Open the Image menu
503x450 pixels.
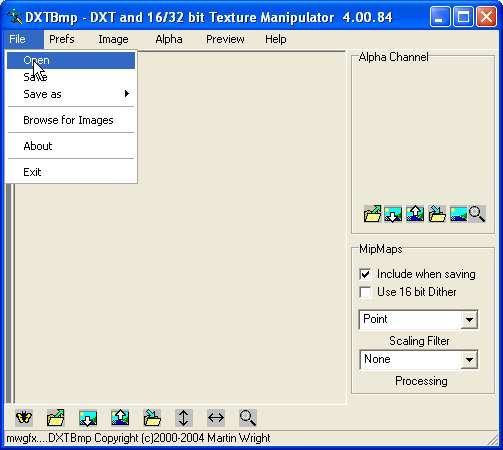tap(113, 39)
